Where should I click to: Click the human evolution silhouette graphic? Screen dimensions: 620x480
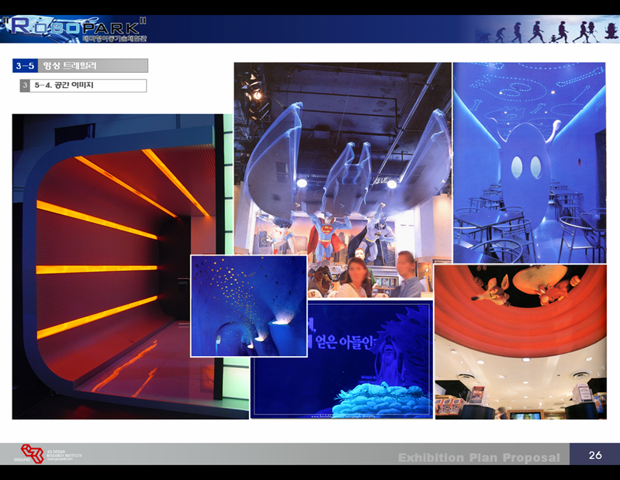tap(550, 31)
